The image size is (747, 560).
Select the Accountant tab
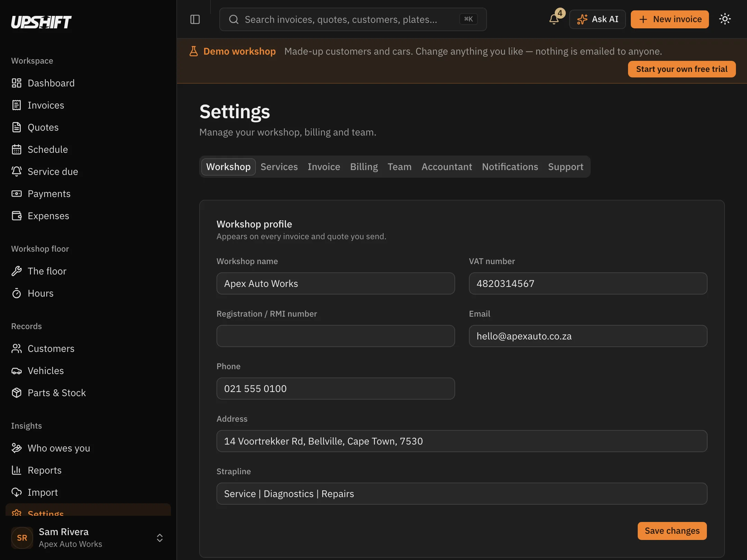[447, 167]
